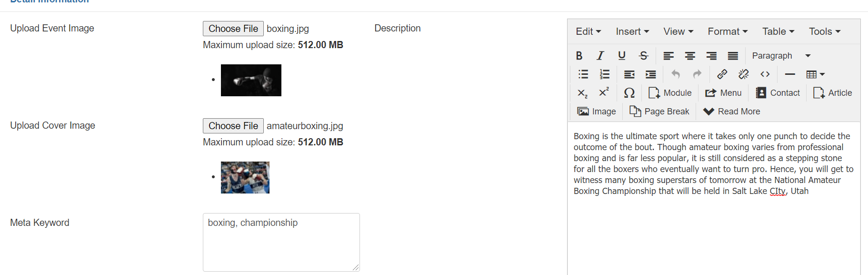Toggle bold formatting in editor
Screen dimensions: 868x275
point(579,56)
